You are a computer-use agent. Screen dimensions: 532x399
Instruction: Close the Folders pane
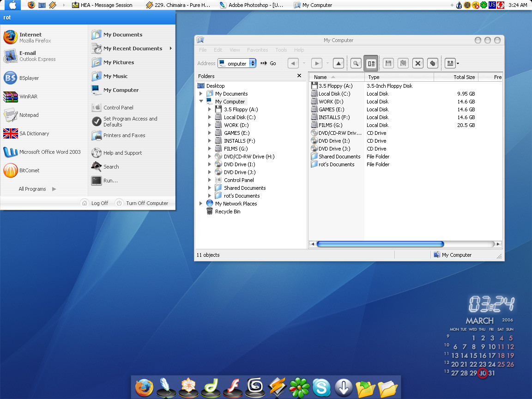[299, 76]
